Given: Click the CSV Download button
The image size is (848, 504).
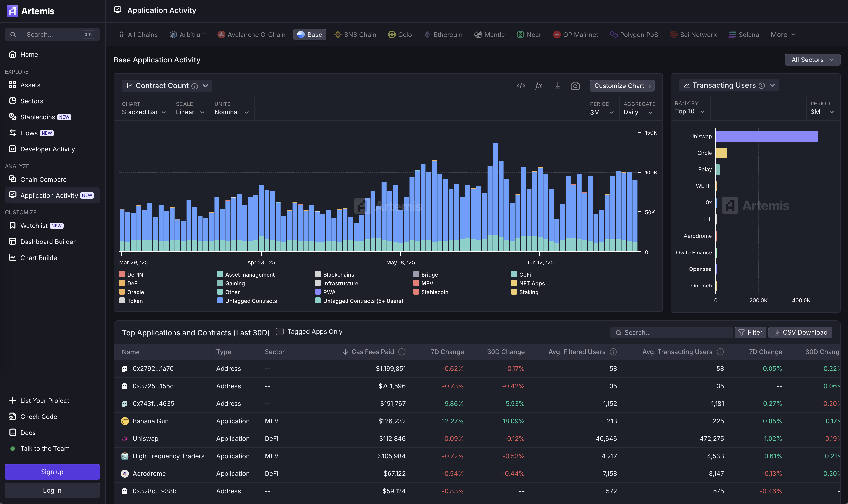Looking at the screenshot, I should click(800, 332).
